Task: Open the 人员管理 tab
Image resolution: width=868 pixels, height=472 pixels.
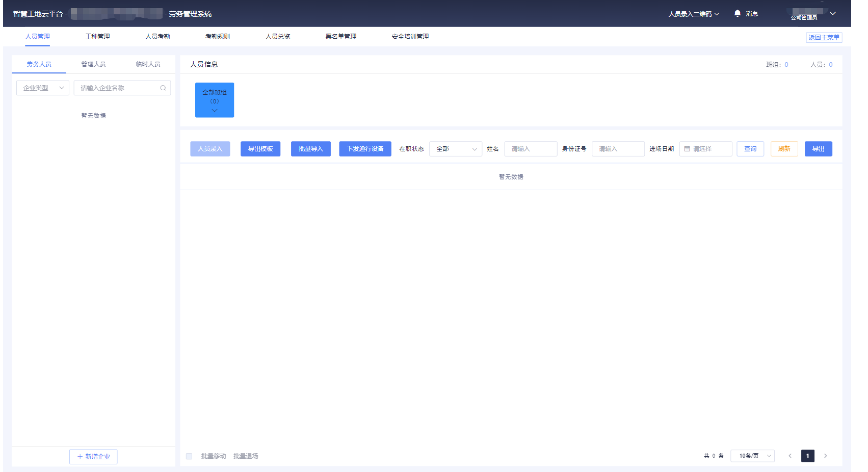Action: [38, 37]
